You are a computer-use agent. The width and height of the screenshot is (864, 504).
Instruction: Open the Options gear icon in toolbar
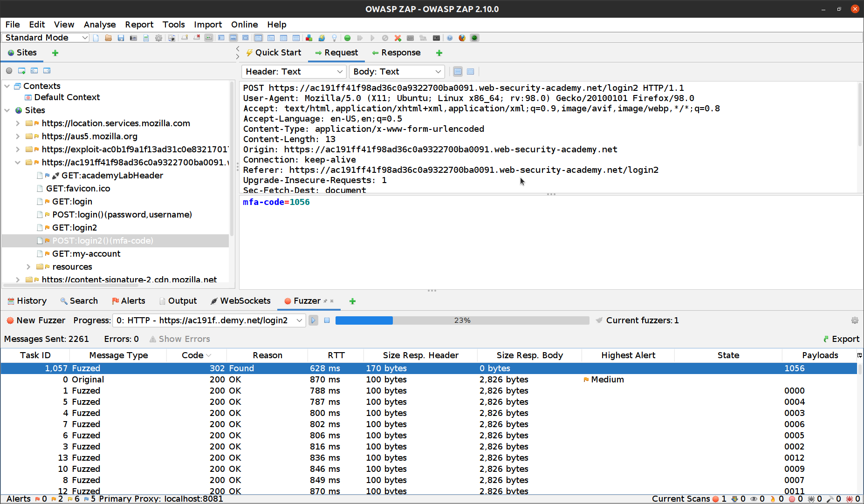tap(158, 38)
